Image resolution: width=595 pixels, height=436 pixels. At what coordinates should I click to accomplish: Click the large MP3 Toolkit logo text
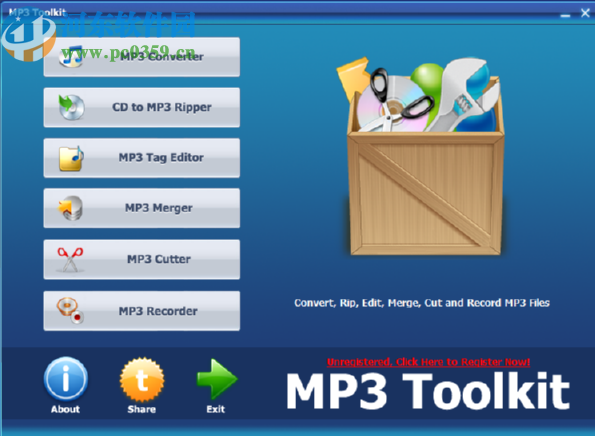(428, 391)
